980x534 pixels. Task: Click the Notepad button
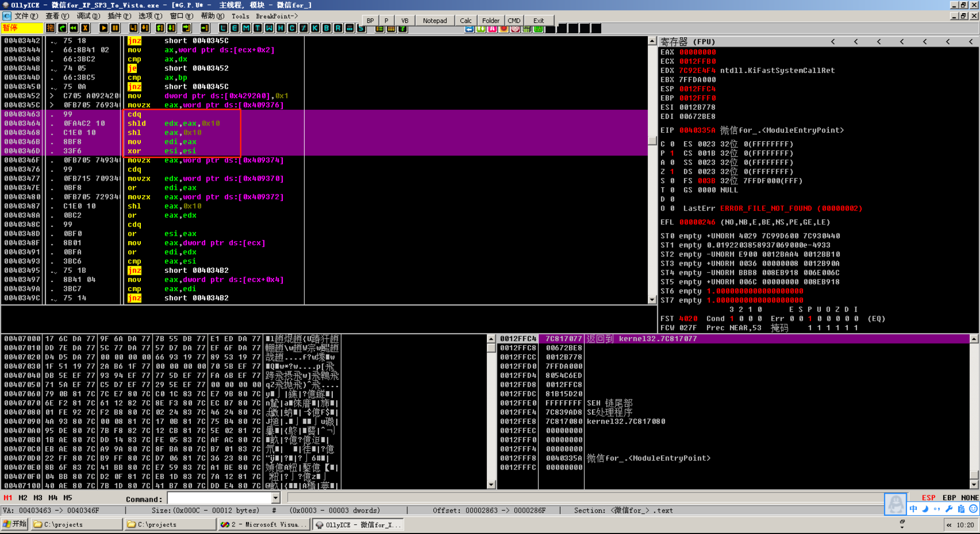point(435,21)
